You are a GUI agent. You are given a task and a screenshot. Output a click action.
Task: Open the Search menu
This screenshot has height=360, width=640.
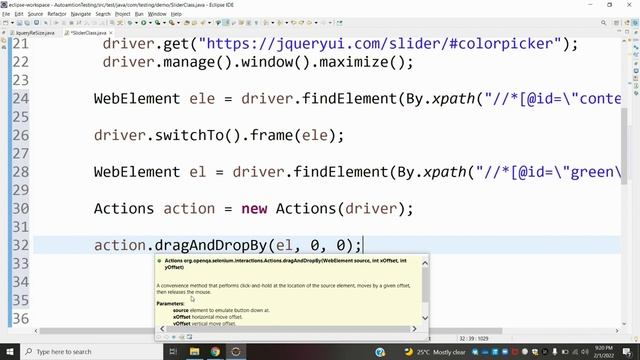[103, 14]
